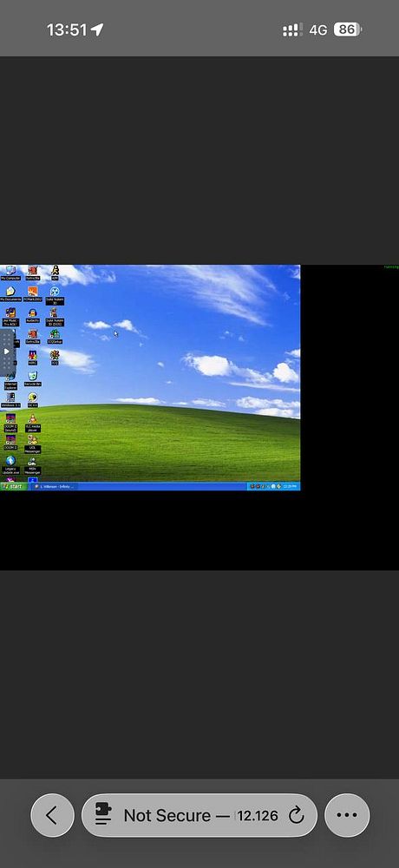This screenshot has height=868, width=399.
Task: Select the mIRC desktop icon
Action: coord(33,358)
